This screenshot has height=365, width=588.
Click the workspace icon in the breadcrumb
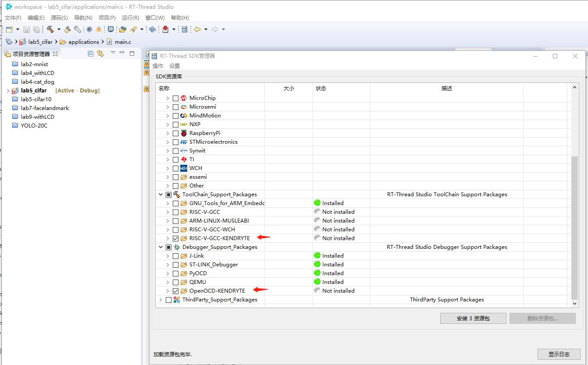pos(9,42)
